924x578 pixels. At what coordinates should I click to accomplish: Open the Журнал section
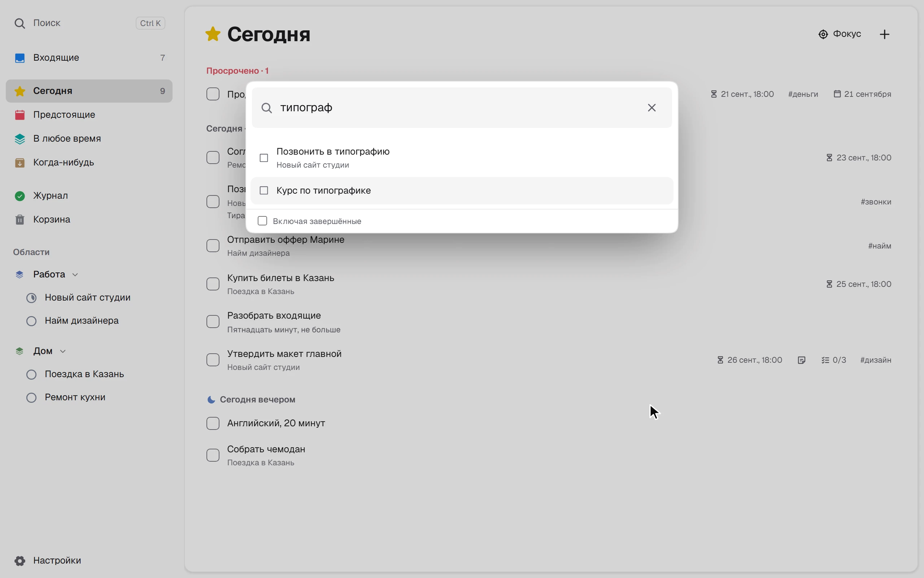coord(89,196)
